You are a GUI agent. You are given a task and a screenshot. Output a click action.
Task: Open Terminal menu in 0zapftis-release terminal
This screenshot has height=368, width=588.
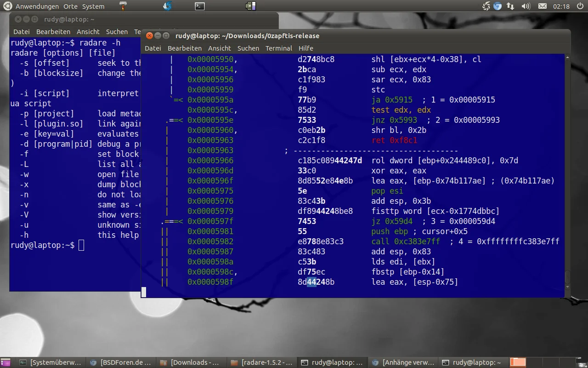pyautogui.click(x=279, y=48)
